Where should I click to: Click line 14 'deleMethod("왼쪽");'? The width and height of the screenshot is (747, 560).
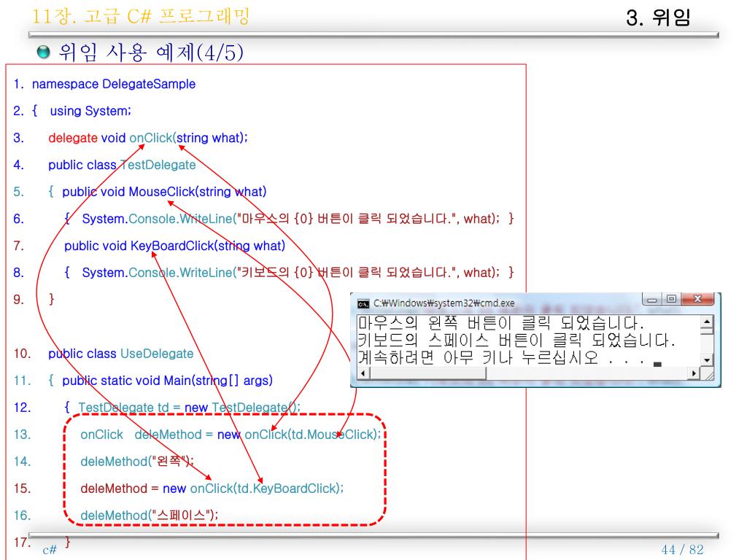click(x=137, y=462)
